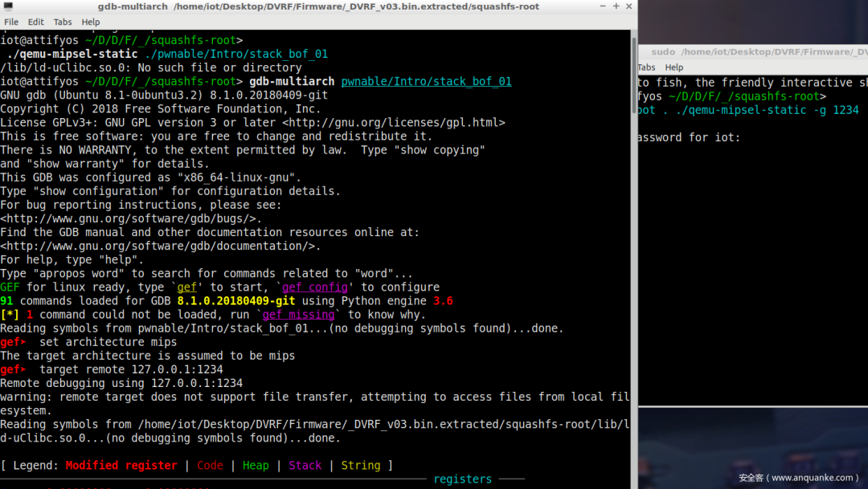The width and height of the screenshot is (868, 489).
Task: Click the gdb terminal vertical scrollbar
Action: [x=634, y=75]
